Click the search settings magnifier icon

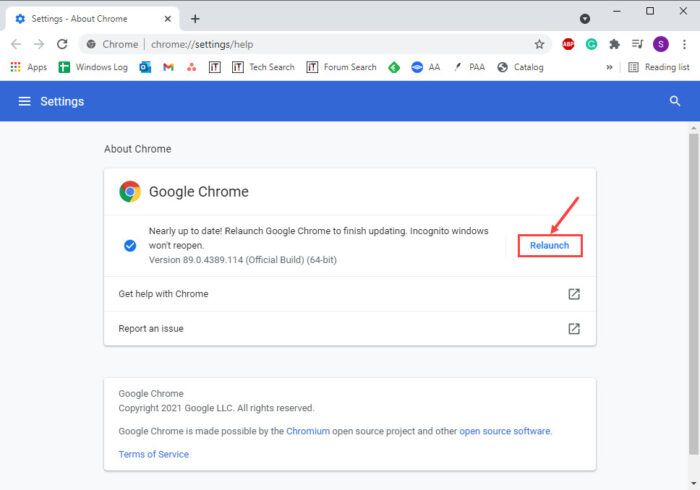[675, 101]
